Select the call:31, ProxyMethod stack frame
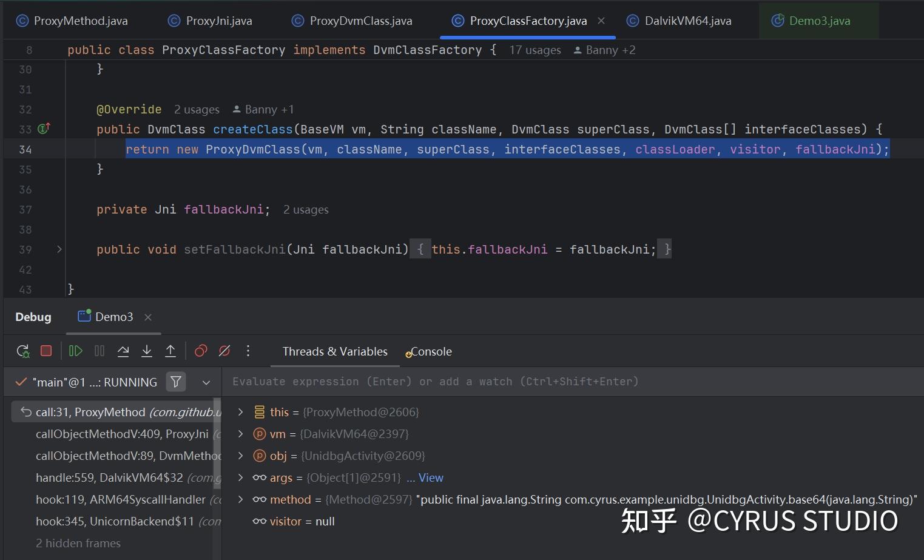 point(115,412)
